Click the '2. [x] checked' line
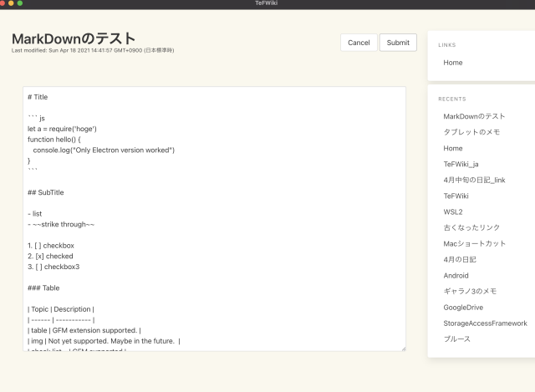 50,257
